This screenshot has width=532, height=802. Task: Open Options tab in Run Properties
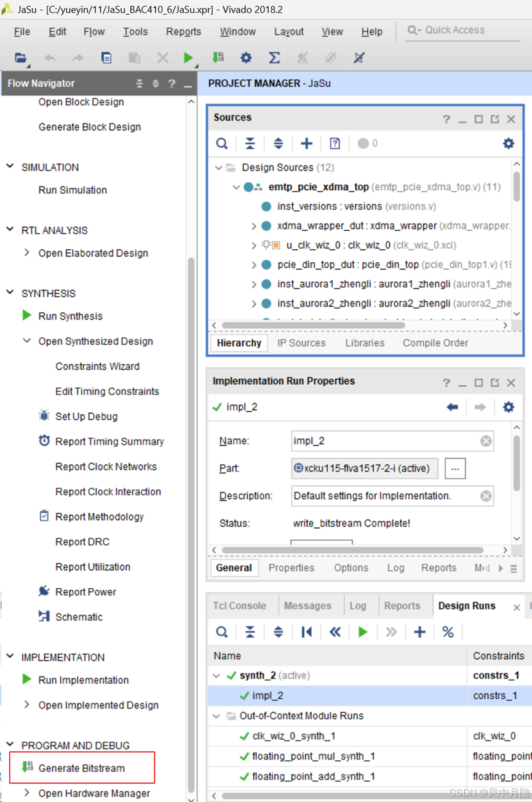[351, 567]
